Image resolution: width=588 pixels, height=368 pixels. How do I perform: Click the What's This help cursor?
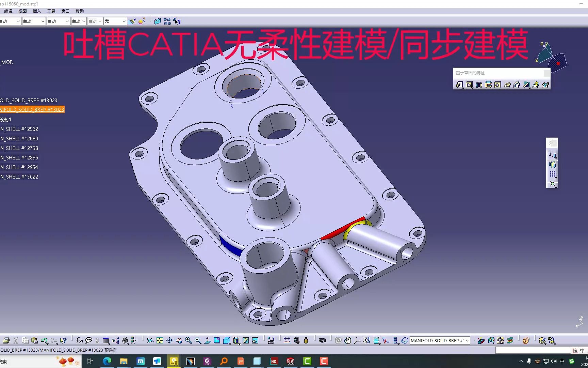(63, 340)
